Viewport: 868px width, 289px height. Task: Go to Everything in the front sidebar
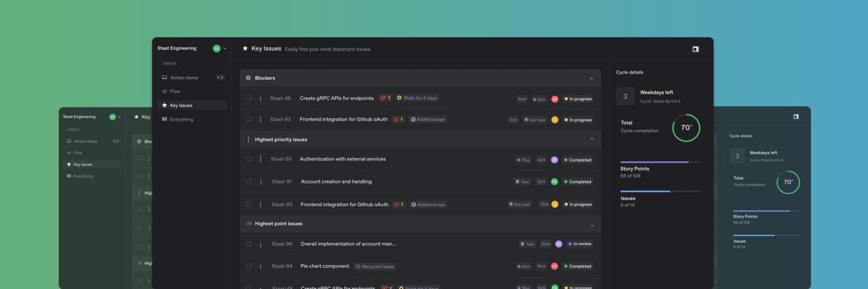point(181,120)
